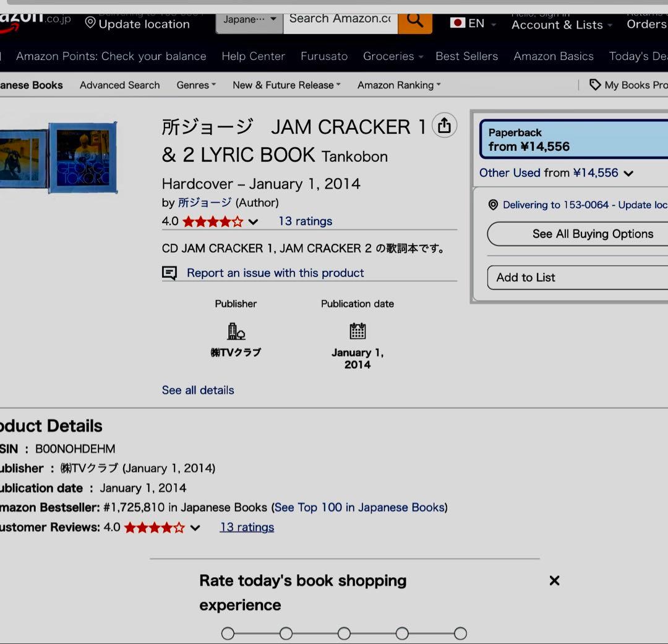Image resolution: width=668 pixels, height=644 pixels.
Task: Expand the 4.0 star rating breakdown
Action: (x=254, y=221)
